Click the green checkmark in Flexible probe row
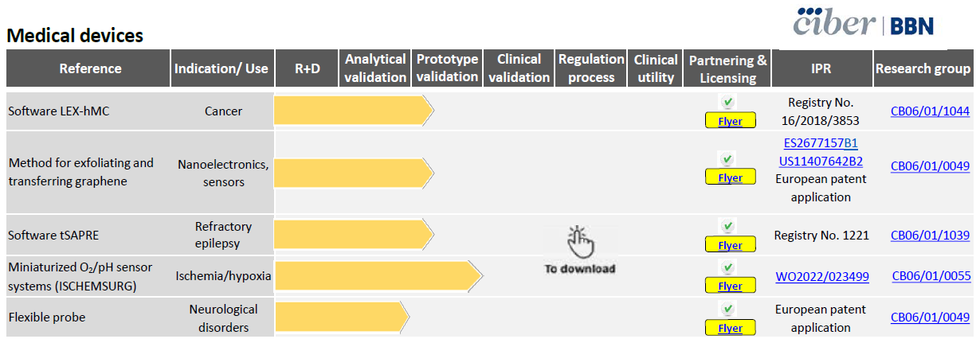The image size is (980, 339). tap(728, 308)
